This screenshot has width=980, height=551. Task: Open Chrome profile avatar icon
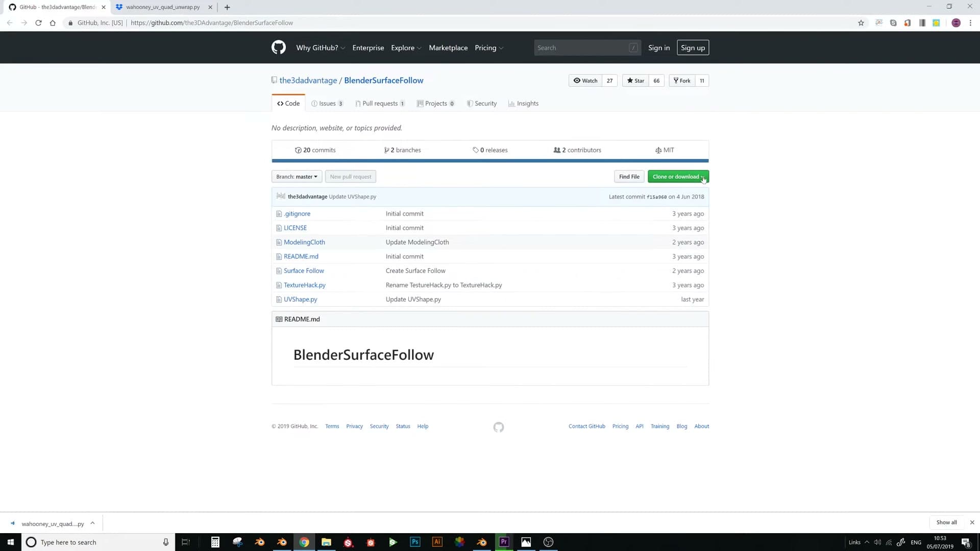click(x=956, y=23)
